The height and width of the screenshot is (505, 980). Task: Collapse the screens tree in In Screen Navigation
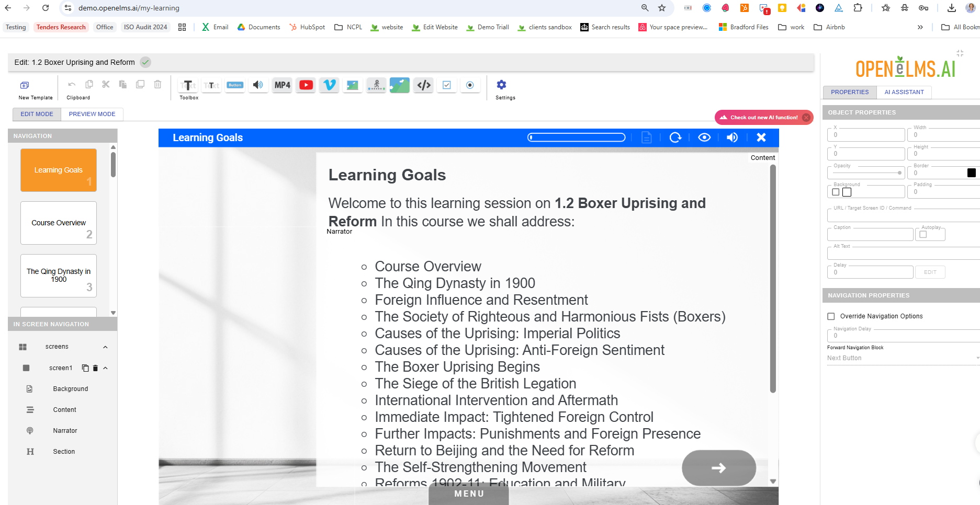pos(105,347)
